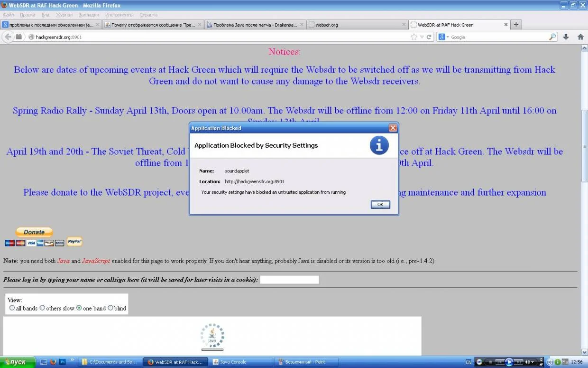
Task: Open the address bar history dropdown
Action: click(422, 37)
